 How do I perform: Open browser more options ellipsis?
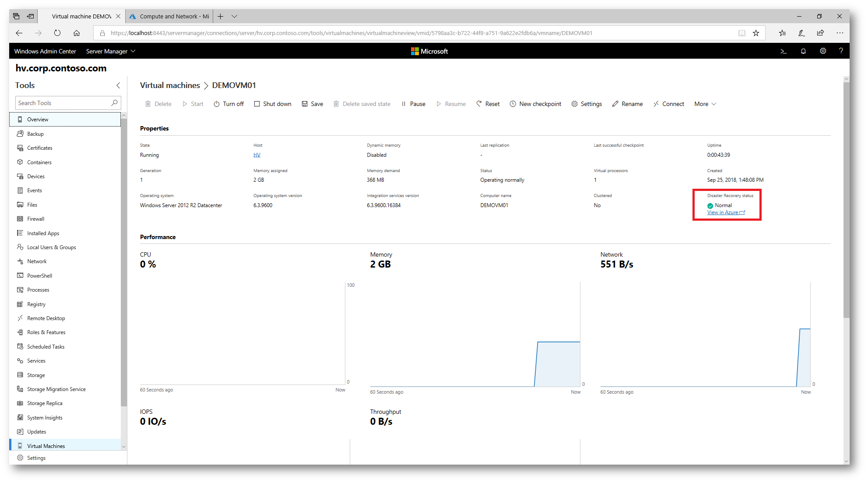840,33
